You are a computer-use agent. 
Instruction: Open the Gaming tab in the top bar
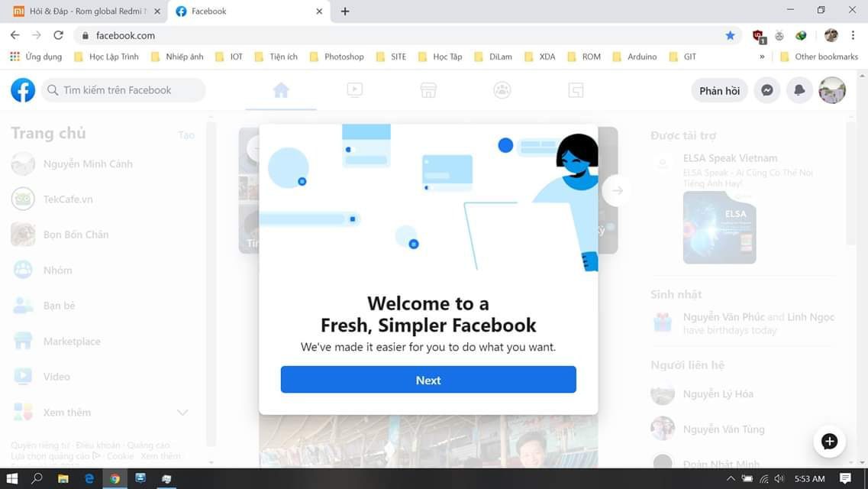pyautogui.click(x=576, y=90)
